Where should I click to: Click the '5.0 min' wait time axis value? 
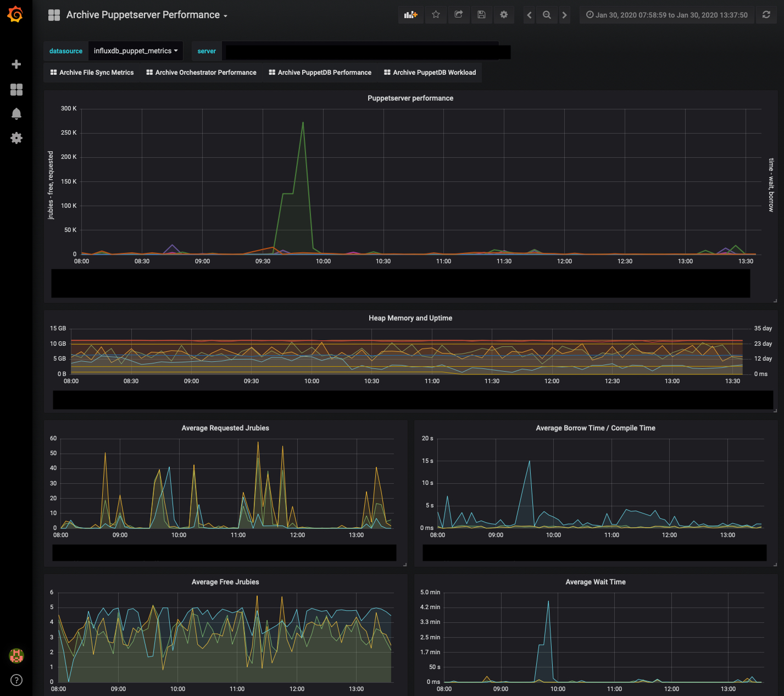click(430, 592)
